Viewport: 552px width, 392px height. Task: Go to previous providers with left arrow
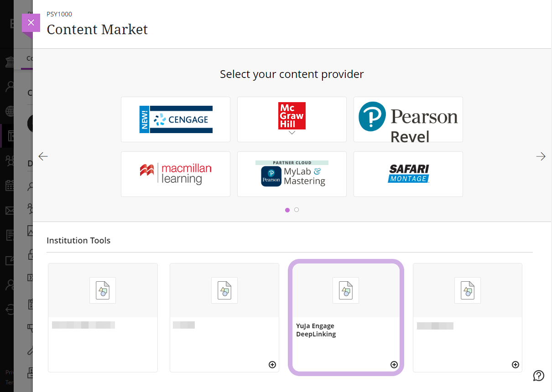pos(43,156)
